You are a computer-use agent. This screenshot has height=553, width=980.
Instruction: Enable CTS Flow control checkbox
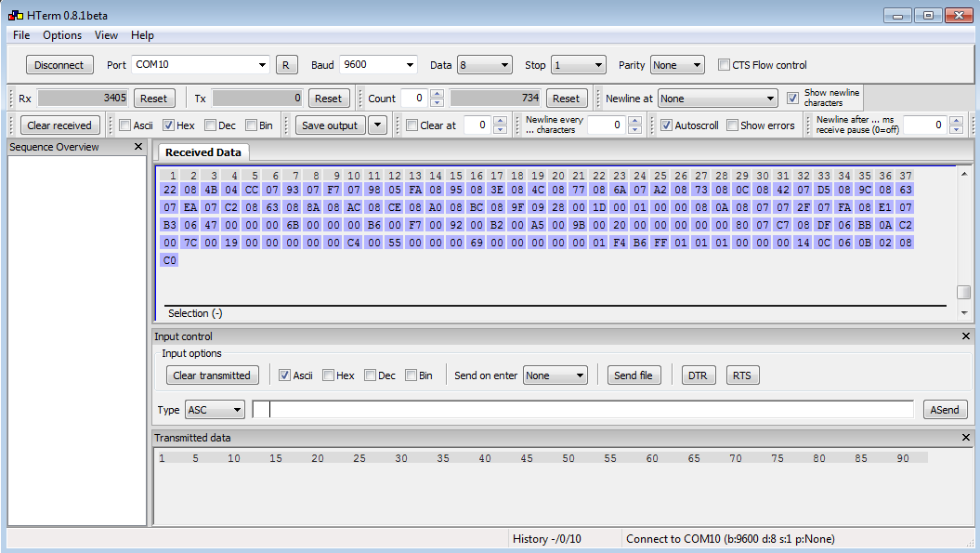725,65
